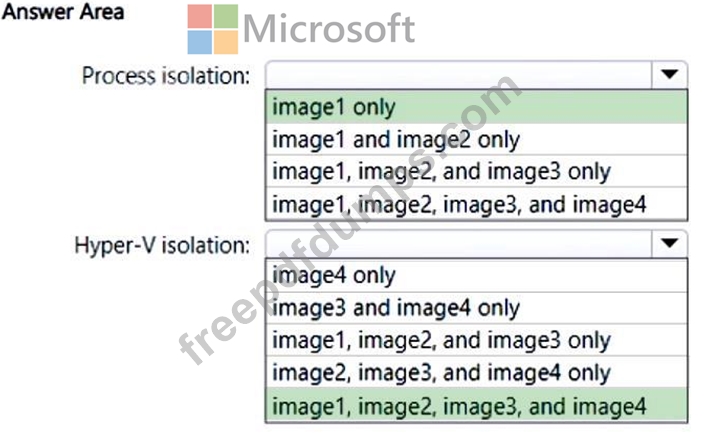Click the freepdfdumps.com watermark text
This screenshot has width=705, height=439.
coord(350,220)
